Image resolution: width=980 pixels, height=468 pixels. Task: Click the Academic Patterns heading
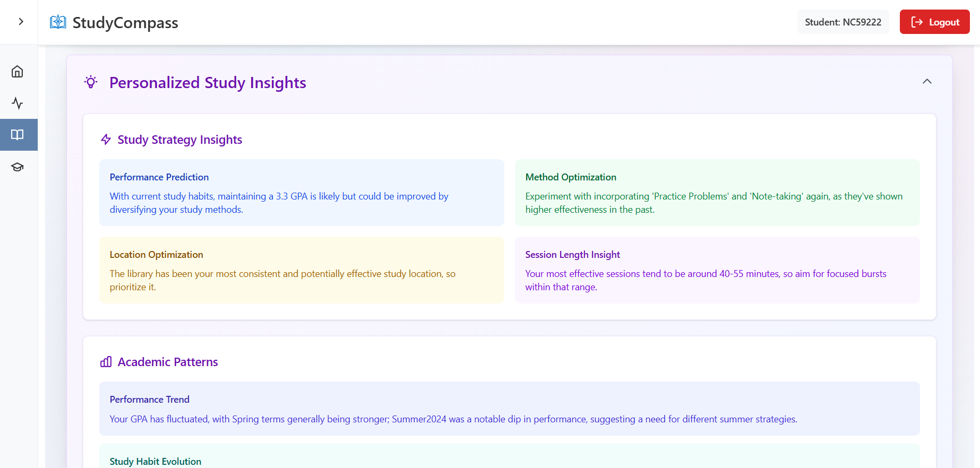click(x=168, y=362)
